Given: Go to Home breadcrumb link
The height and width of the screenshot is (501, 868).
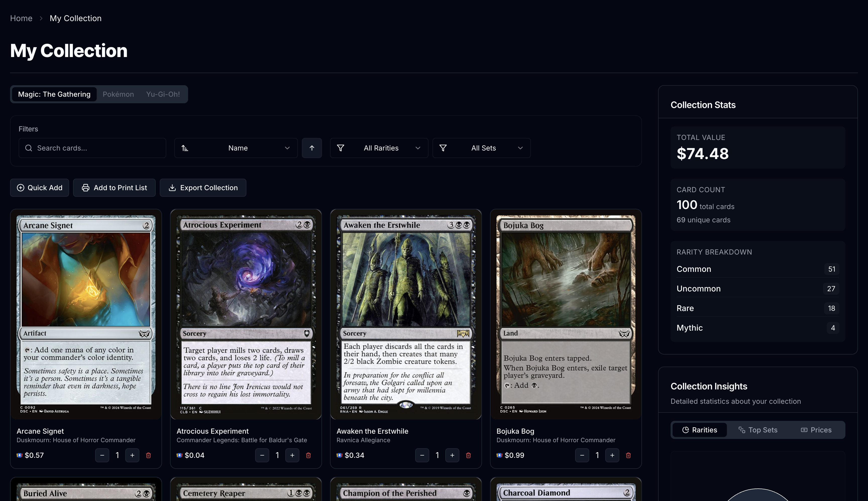Looking at the screenshot, I should tap(21, 18).
